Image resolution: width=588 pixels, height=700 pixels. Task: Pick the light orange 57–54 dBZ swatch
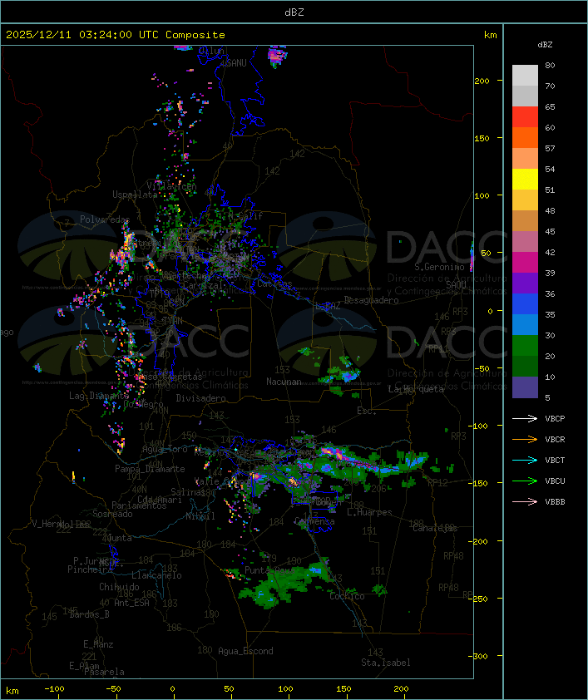coord(525,159)
